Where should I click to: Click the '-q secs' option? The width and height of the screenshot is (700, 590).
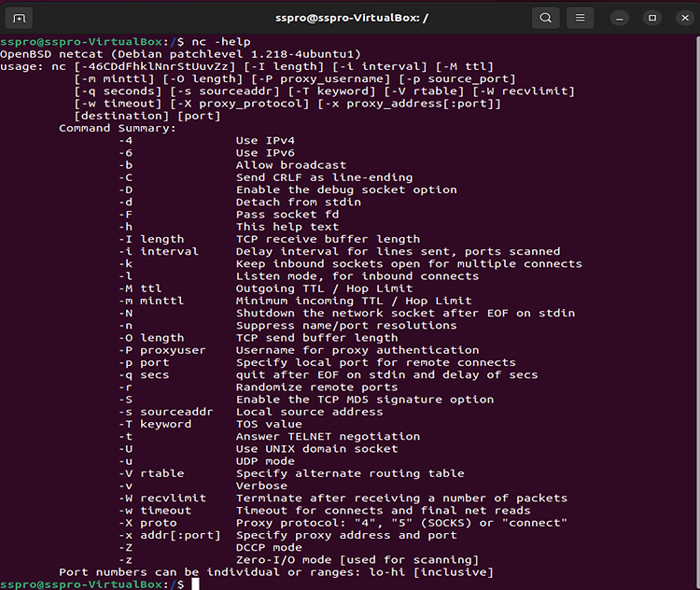(x=144, y=374)
